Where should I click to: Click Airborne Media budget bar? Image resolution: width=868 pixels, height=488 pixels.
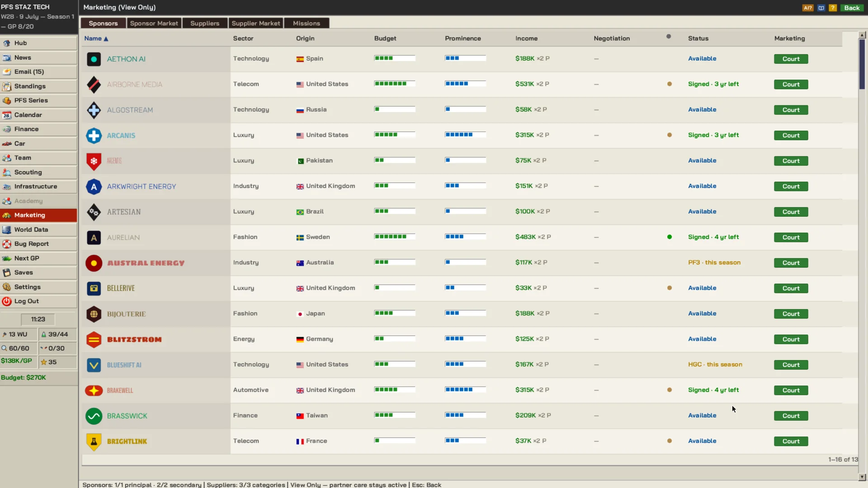[x=395, y=84]
